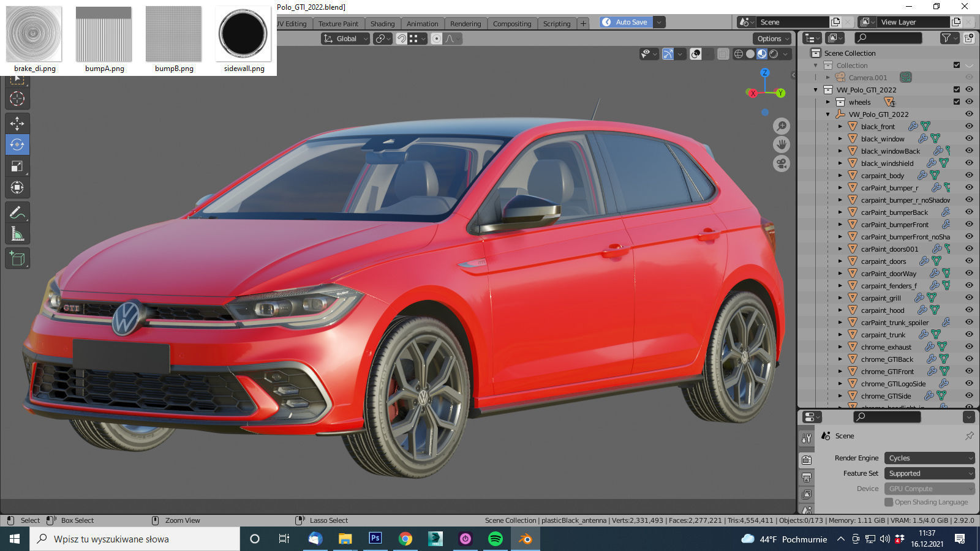The height and width of the screenshot is (551, 980).
Task: Click the blue Z axis gizmo handle
Action: click(x=765, y=72)
